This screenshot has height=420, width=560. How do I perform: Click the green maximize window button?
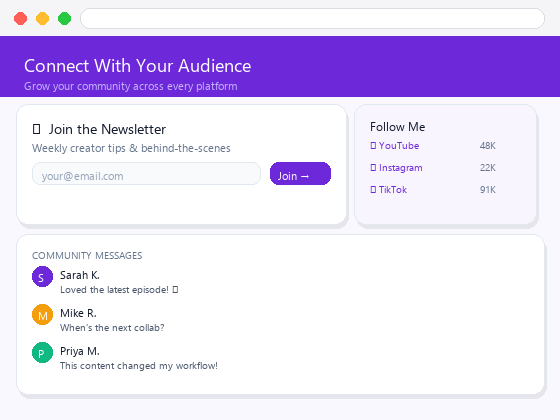pyautogui.click(x=65, y=19)
